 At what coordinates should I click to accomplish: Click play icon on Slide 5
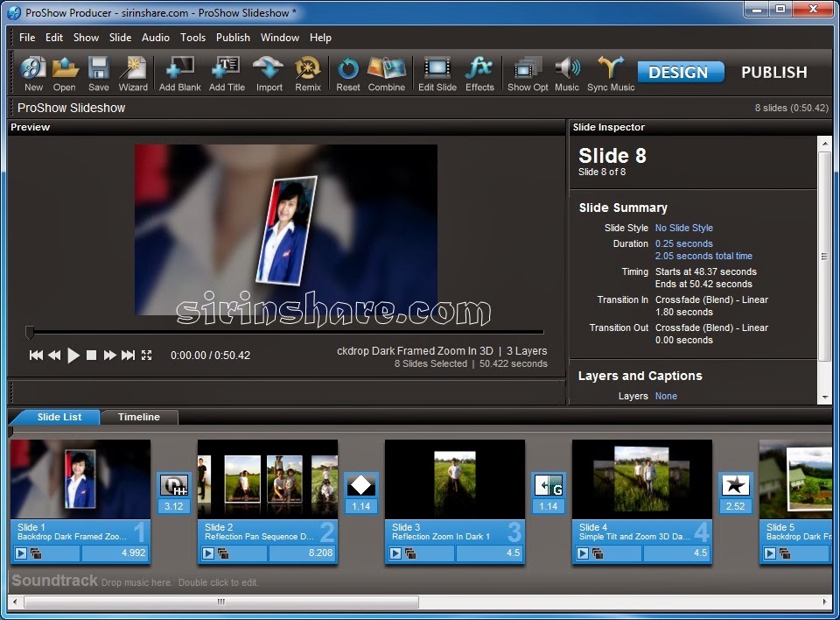pos(770,553)
